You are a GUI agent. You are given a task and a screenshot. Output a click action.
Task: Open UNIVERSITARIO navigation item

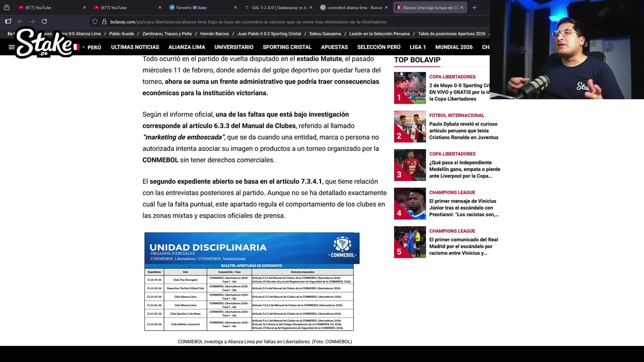[x=234, y=47]
